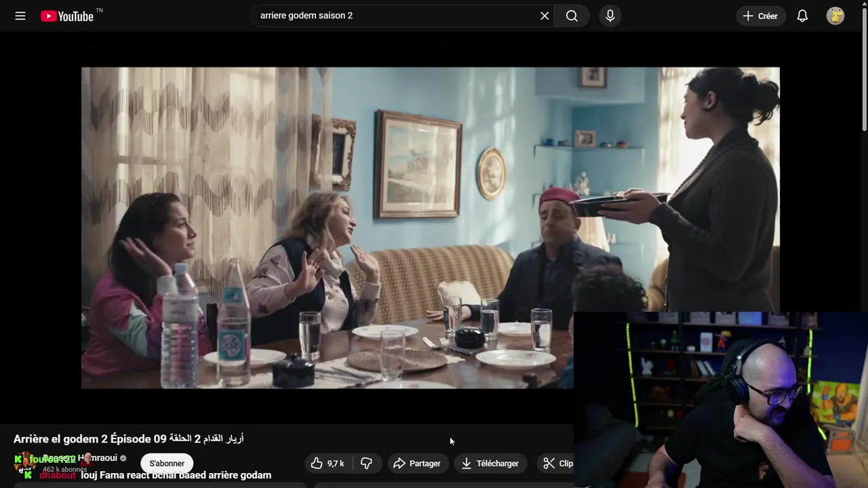Click the 9,7 k like count
This screenshot has width=868, height=488.
(x=336, y=464)
